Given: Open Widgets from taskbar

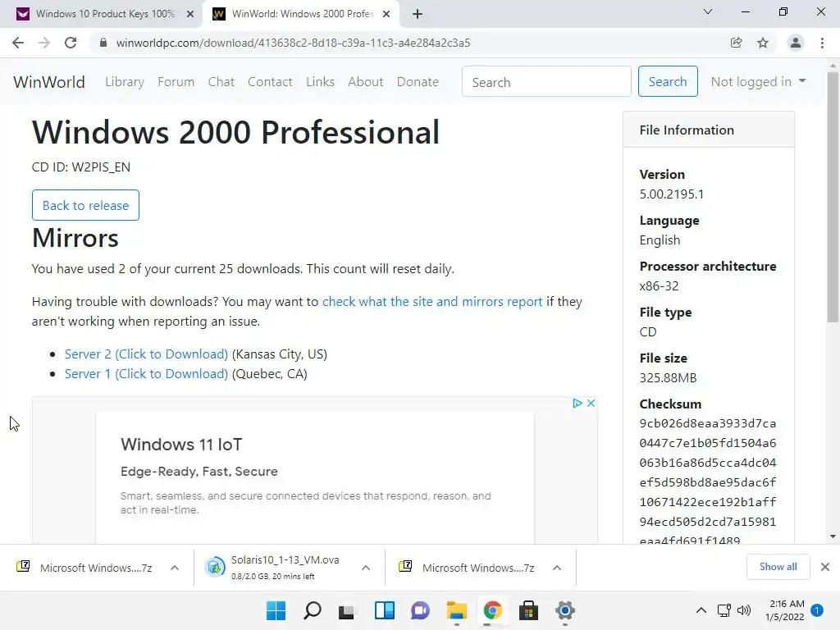Looking at the screenshot, I should [384, 610].
